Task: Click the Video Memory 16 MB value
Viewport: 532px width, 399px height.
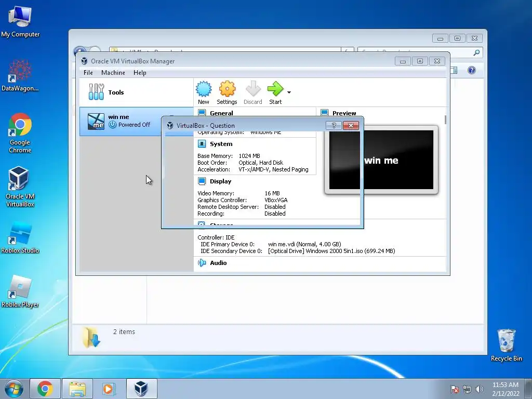Action: click(272, 193)
